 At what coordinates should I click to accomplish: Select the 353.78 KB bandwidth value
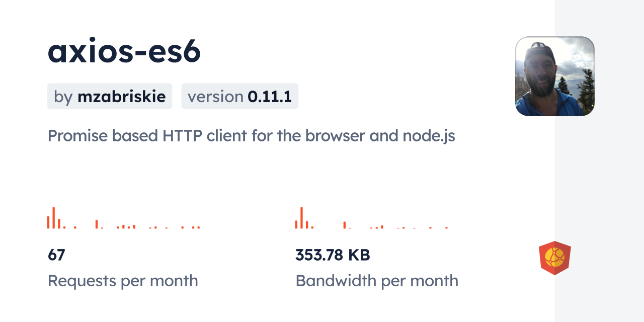[333, 255]
